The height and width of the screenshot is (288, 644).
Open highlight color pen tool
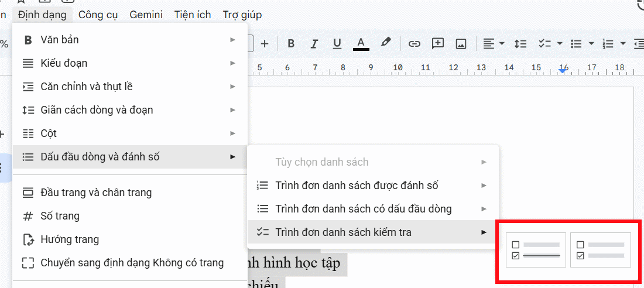[x=385, y=42]
